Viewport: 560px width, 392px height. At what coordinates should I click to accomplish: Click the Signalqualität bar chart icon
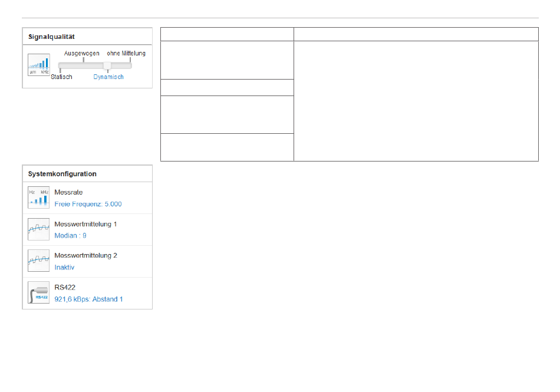(x=38, y=65)
